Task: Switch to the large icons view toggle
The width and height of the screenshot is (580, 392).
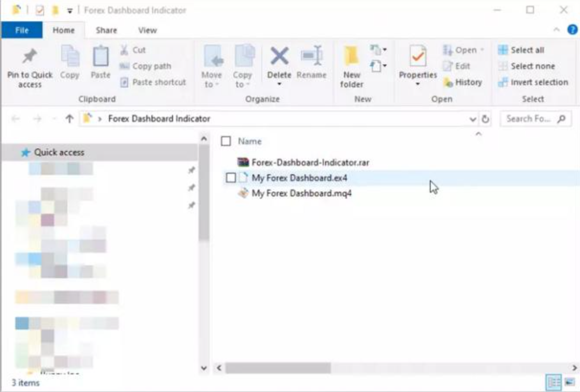Action: coord(570,382)
